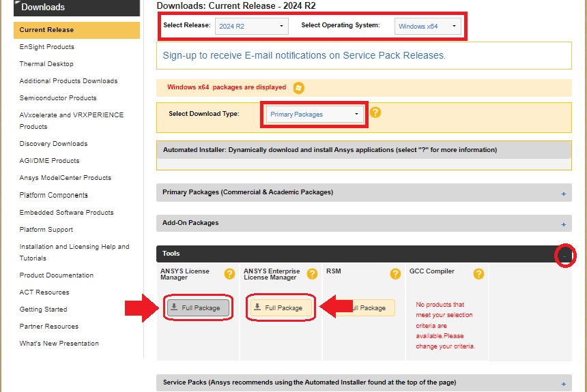
Task: Open AGI/DME Products in sidebar
Action: (x=49, y=160)
